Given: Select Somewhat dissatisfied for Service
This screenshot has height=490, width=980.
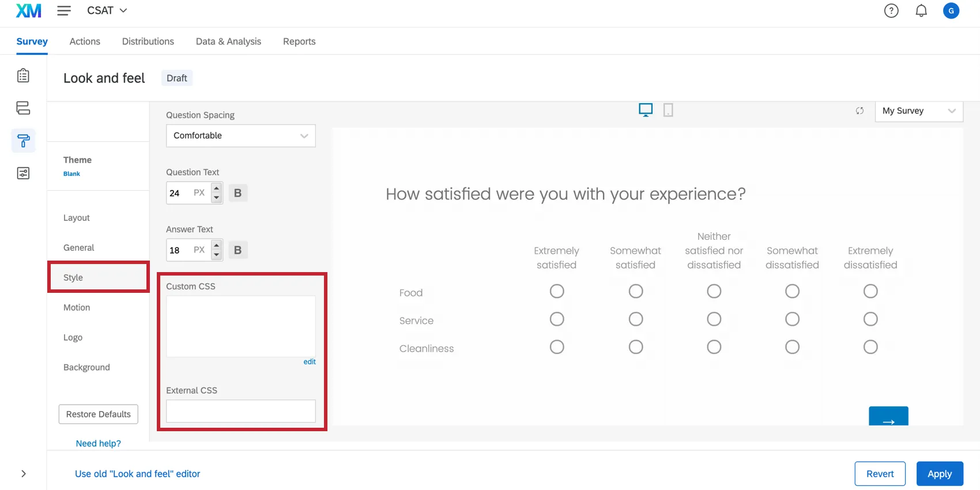Looking at the screenshot, I should click(x=792, y=319).
